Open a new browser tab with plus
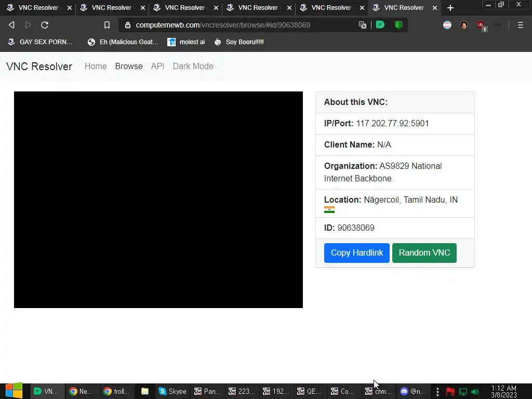Viewport: 532px width, 399px height. (450, 8)
